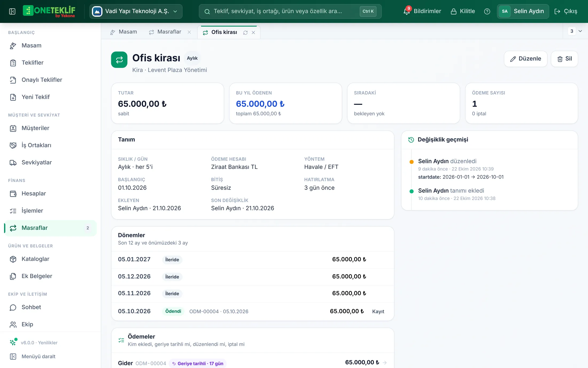
Task: Open Selin Aydın user profile
Action: click(523, 11)
